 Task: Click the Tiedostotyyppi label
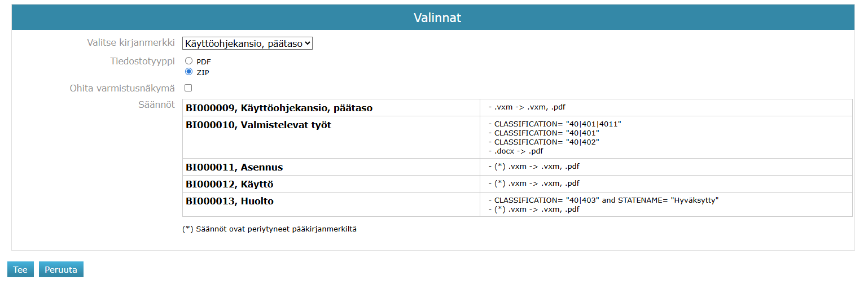(142, 60)
